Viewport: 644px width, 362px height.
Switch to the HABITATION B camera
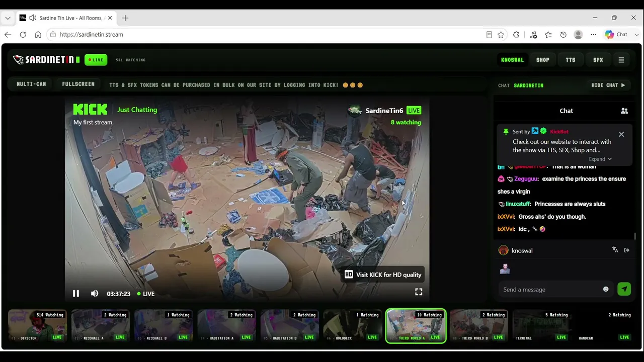click(290, 326)
